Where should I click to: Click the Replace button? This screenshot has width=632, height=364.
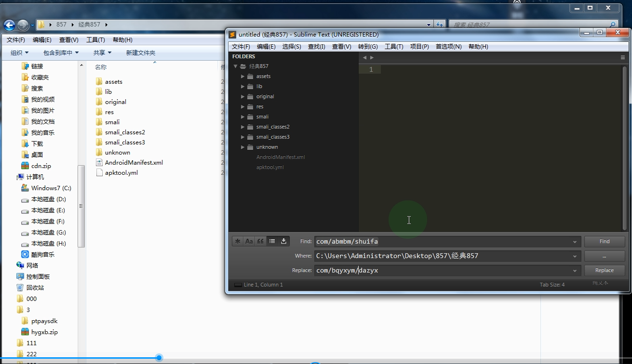[x=604, y=271]
